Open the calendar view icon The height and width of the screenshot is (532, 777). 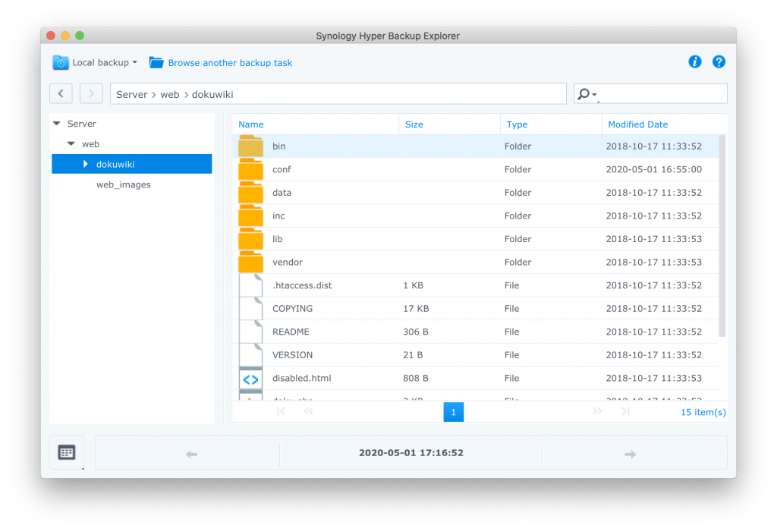coord(67,452)
